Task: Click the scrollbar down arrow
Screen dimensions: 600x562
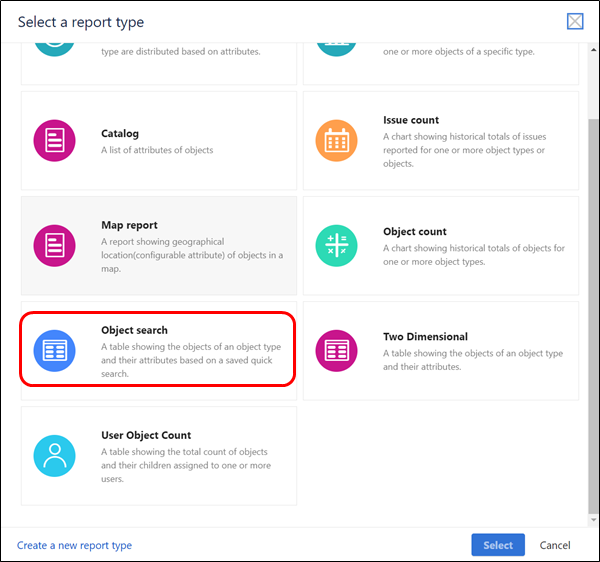Action: pyautogui.click(x=593, y=520)
